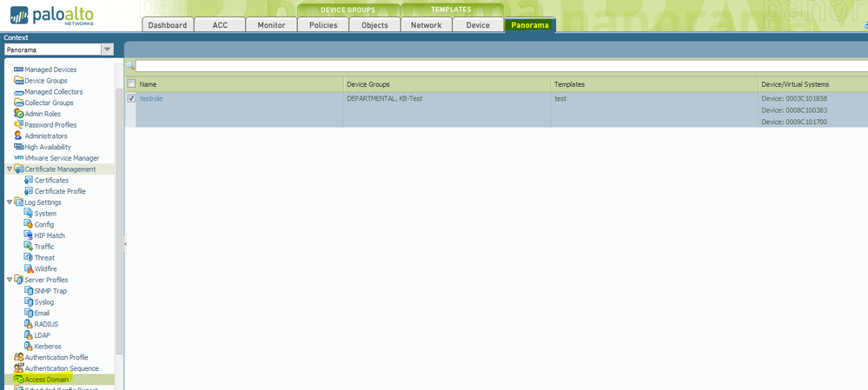Click the System log settings icon

coord(28,214)
